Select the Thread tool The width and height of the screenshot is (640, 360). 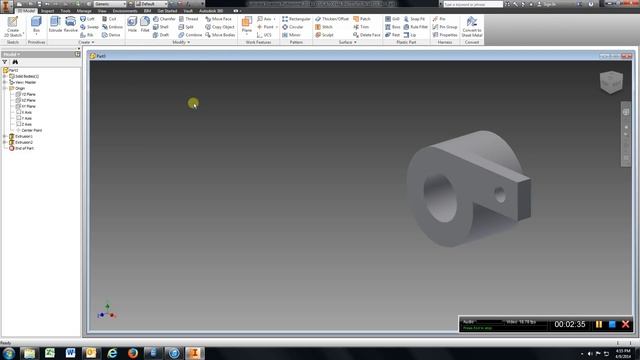pos(188,19)
